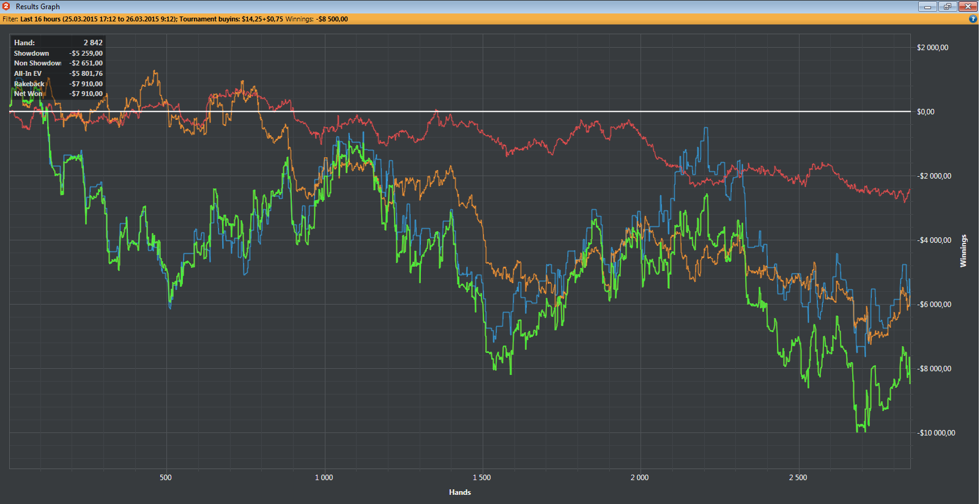Click the Hands horizontal axis title
This screenshot has width=980, height=504.
click(459, 492)
